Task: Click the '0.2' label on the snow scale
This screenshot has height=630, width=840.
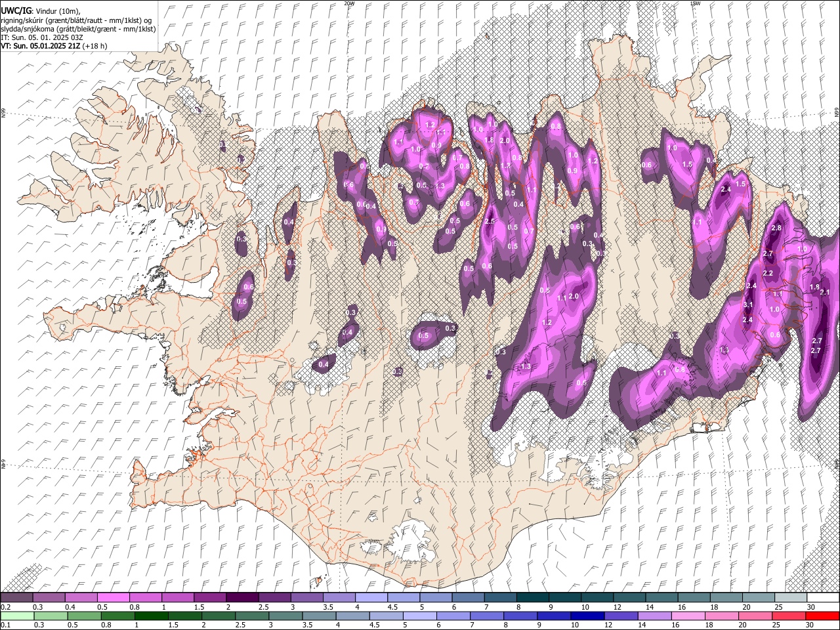Action: 5,607
